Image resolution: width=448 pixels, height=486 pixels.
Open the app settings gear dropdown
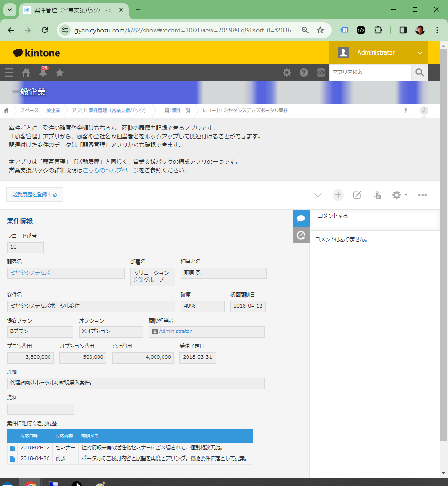399,195
